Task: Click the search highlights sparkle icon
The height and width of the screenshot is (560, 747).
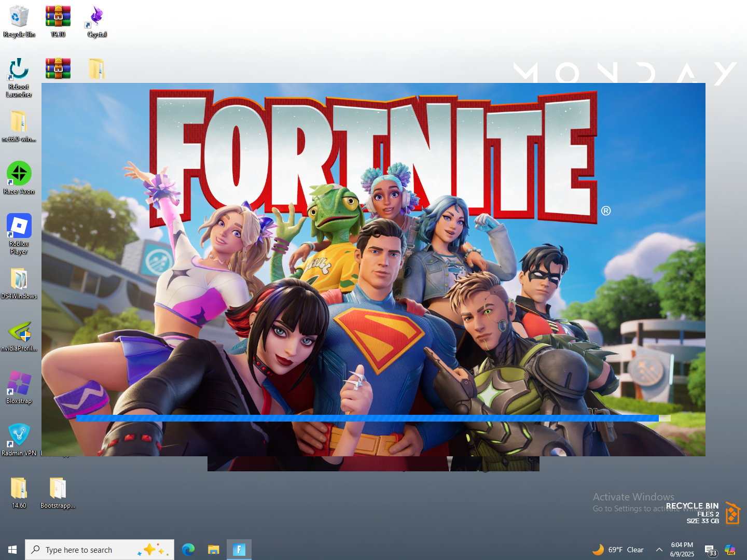Action: click(x=154, y=550)
